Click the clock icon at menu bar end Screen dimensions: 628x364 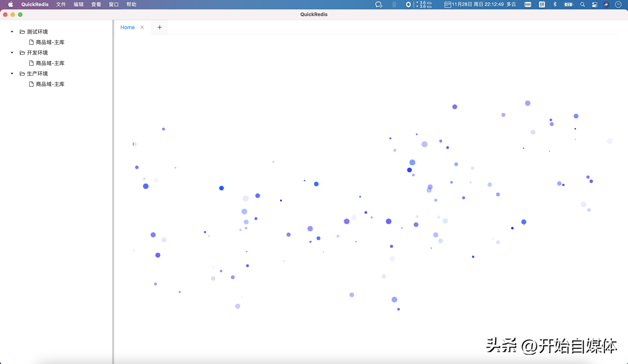[x=618, y=4]
